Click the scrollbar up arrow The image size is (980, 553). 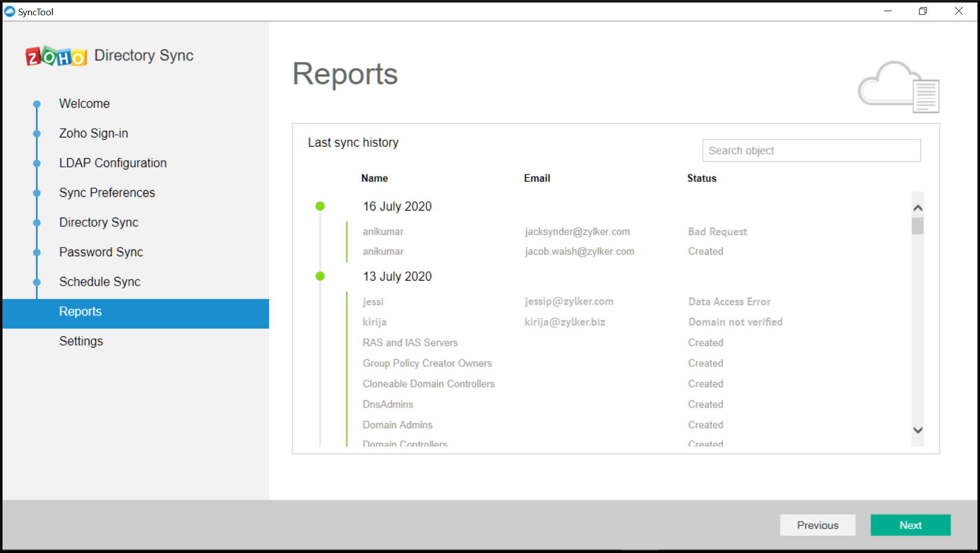917,208
